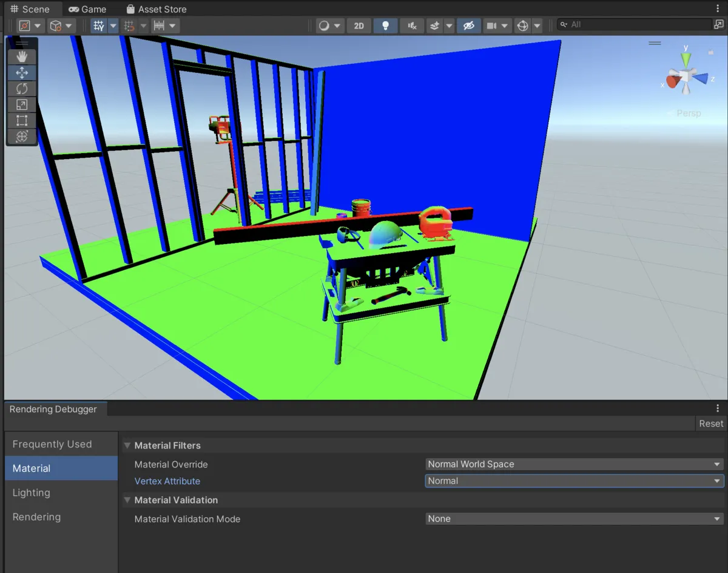Open the Asset Store tab
The height and width of the screenshot is (573, 728).
156,9
